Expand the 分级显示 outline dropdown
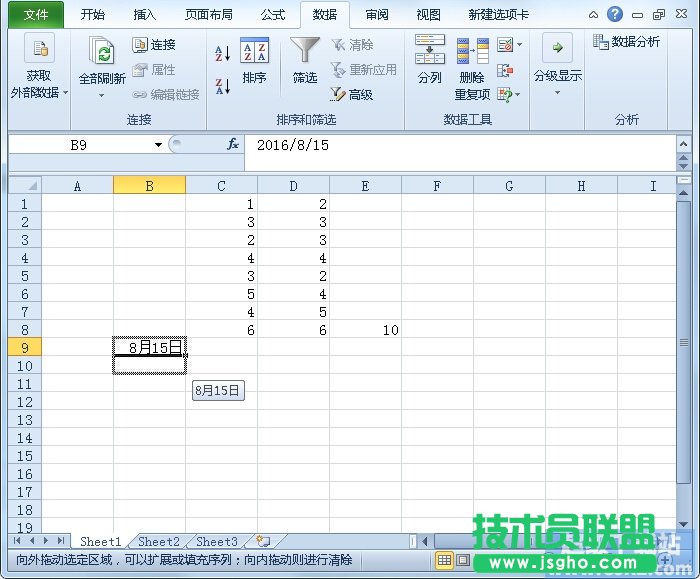The width and height of the screenshot is (700, 579). pos(558,92)
